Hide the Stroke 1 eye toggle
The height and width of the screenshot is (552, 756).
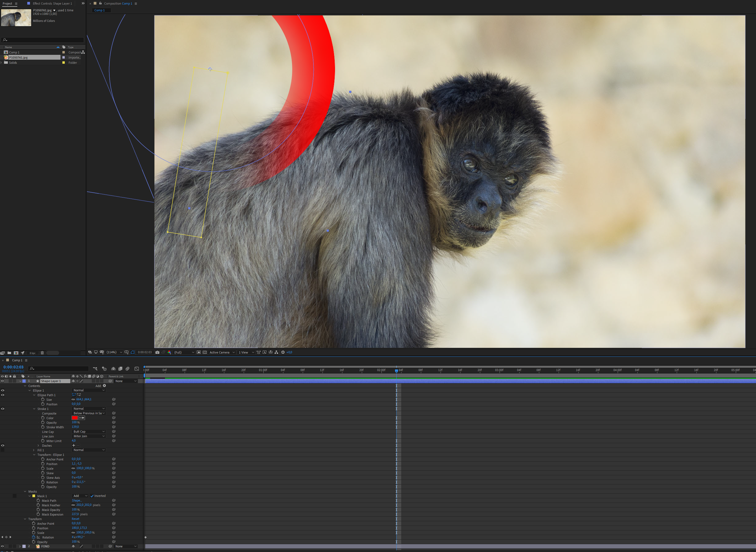3,409
